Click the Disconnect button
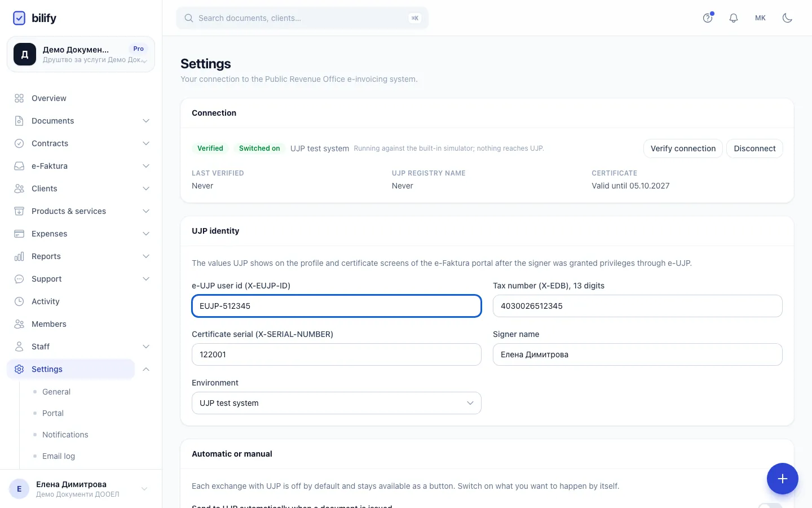Screen dimensions: 812x508 [754, 148]
